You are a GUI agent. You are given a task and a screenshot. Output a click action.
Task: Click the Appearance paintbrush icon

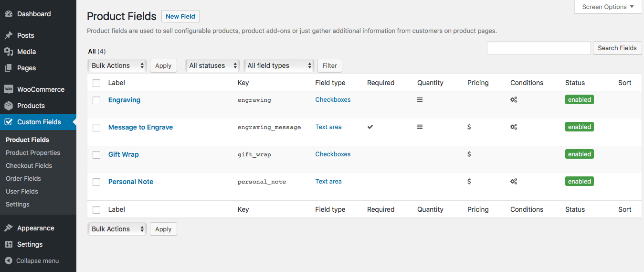click(x=9, y=228)
